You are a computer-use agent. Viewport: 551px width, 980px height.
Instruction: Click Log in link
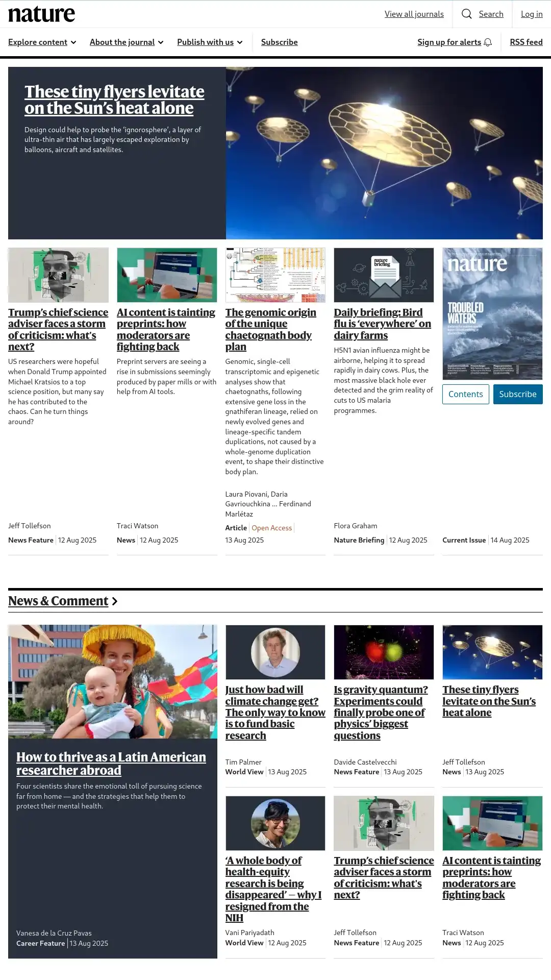pyautogui.click(x=532, y=14)
